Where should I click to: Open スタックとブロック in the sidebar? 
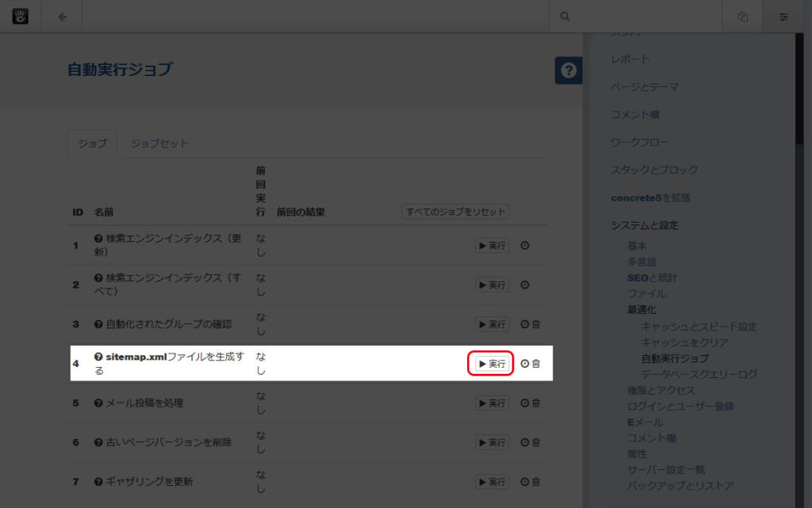(x=654, y=170)
